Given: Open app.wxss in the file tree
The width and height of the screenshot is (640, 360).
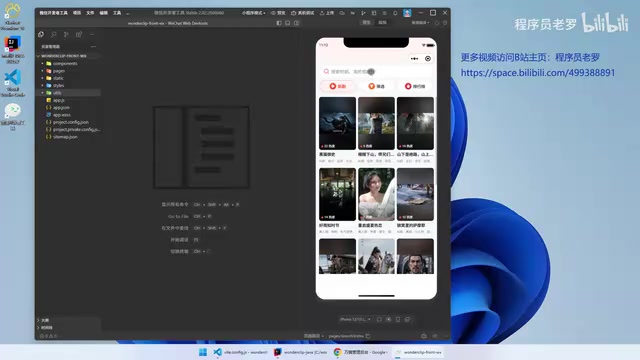Looking at the screenshot, I should click(x=61, y=115).
